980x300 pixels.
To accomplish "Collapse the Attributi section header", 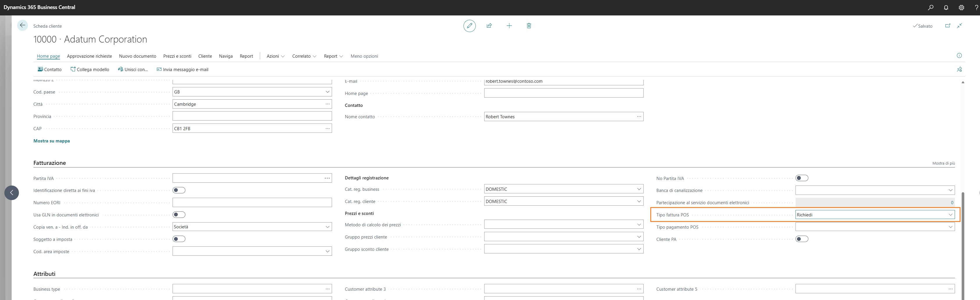I will pos(44,274).
